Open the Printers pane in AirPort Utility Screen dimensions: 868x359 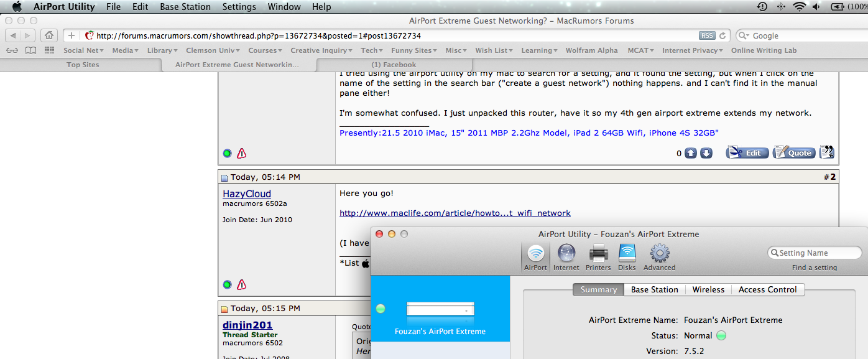(x=598, y=258)
